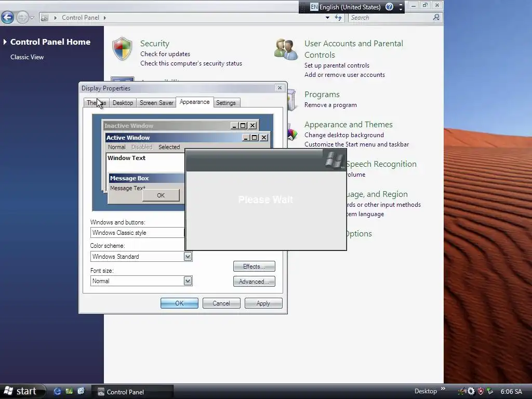The image size is (532, 399).
Task: Click the Windows logo on Please Wait popup
Action: click(335, 159)
